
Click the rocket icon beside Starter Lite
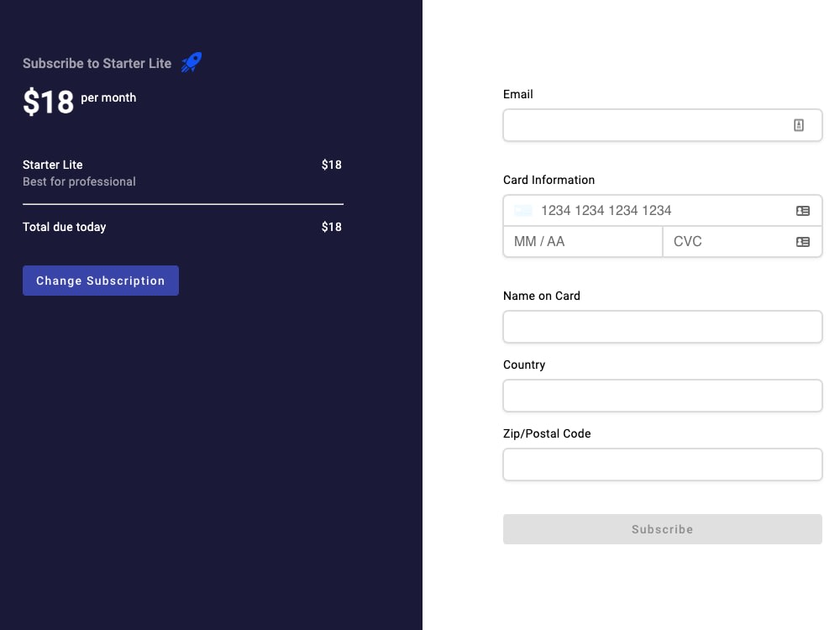click(x=192, y=62)
